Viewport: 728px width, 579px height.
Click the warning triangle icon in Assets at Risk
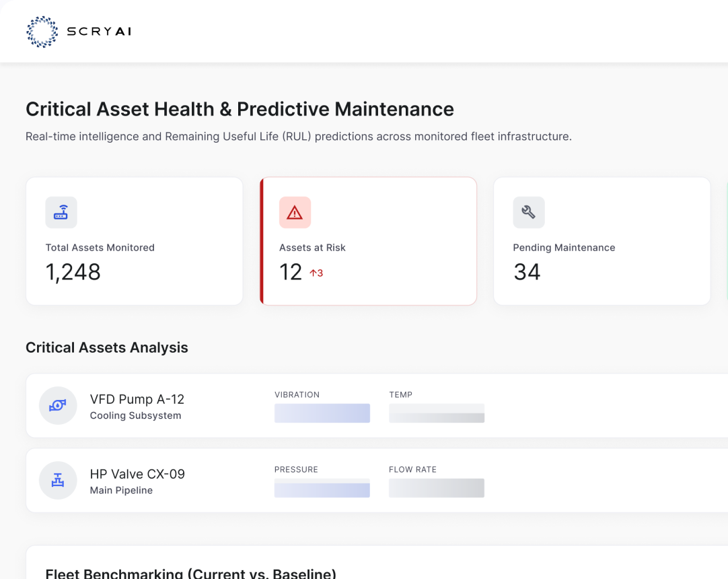pyautogui.click(x=295, y=212)
